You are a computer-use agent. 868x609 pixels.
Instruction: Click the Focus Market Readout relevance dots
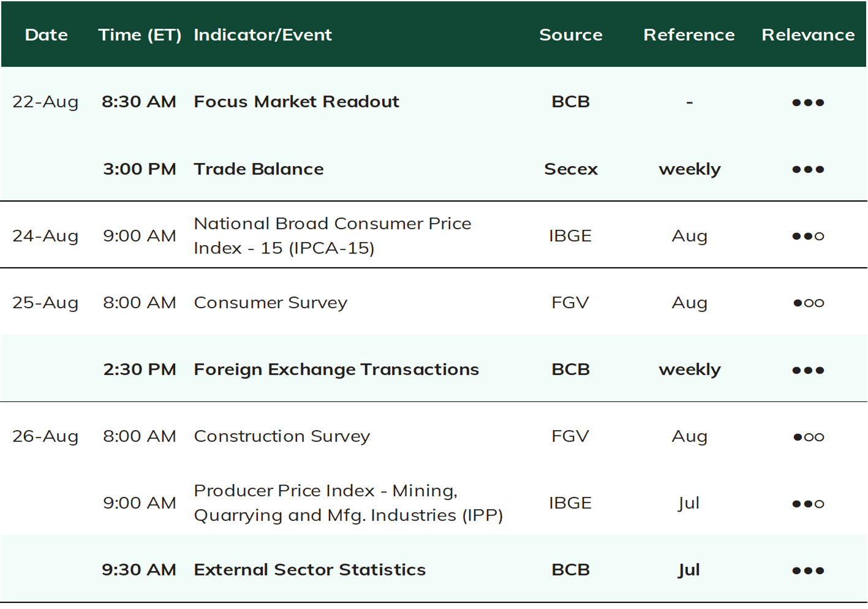(x=808, y=102)
